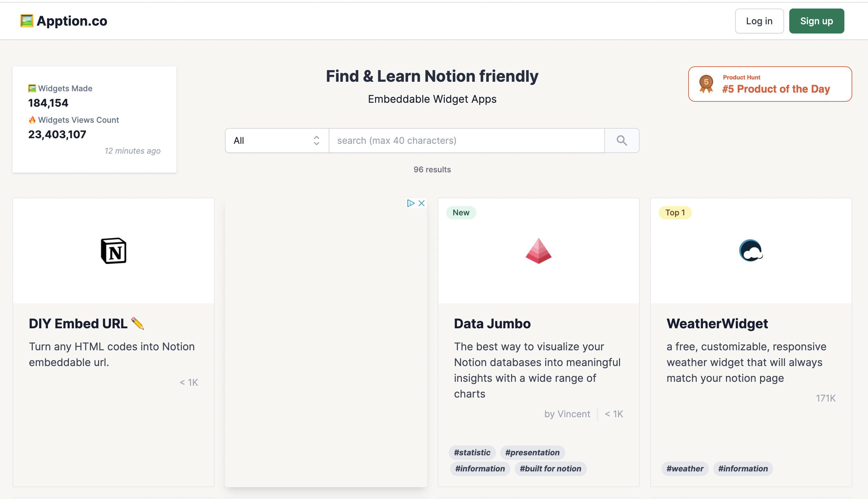Click the 96 results text
Image resolution: width=868 pixels, height=499 pixels.
(x=432, y=169)
